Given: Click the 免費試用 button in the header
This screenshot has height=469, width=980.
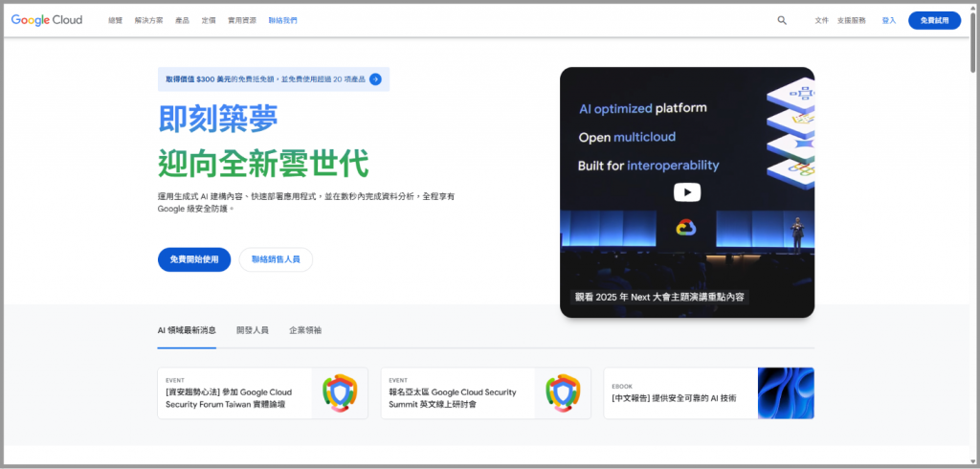Looking at the screenshot, I should [934, 21].
